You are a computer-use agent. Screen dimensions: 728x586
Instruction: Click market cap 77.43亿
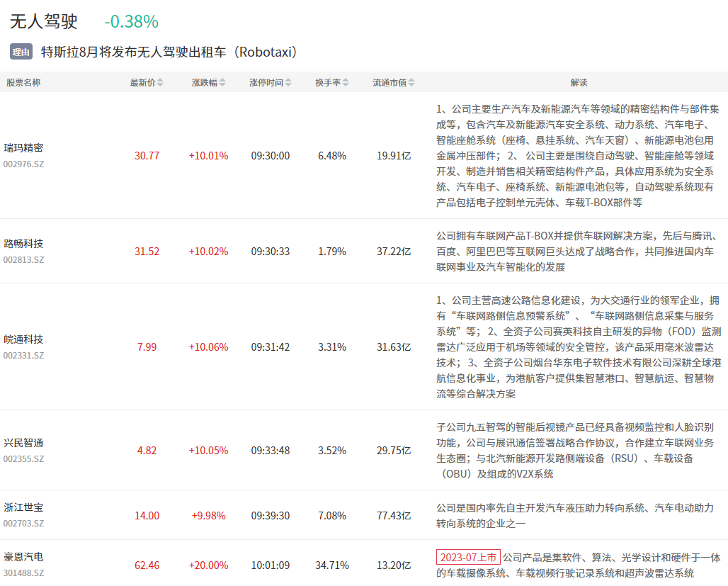pyautogui.click(x=394, y=516)
